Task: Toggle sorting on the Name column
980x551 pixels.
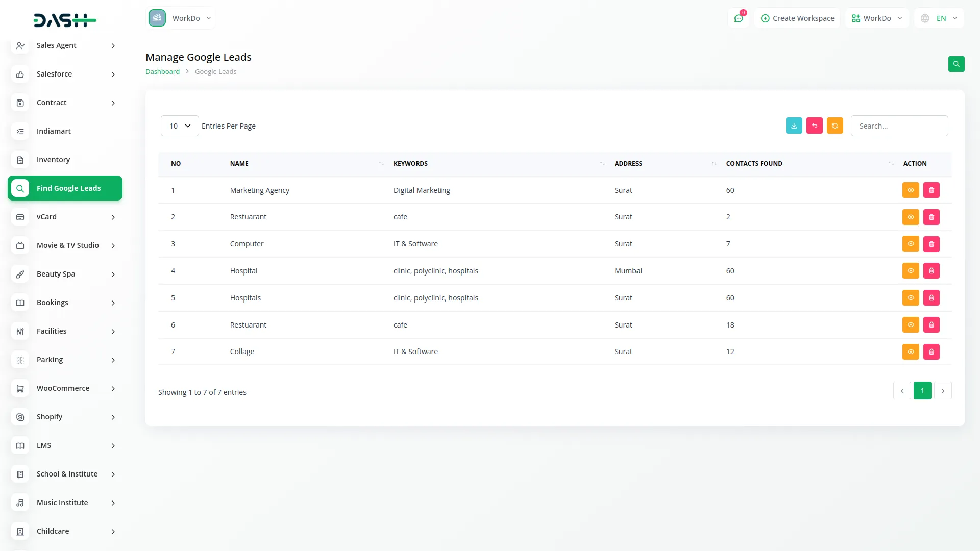Action: 380,164
